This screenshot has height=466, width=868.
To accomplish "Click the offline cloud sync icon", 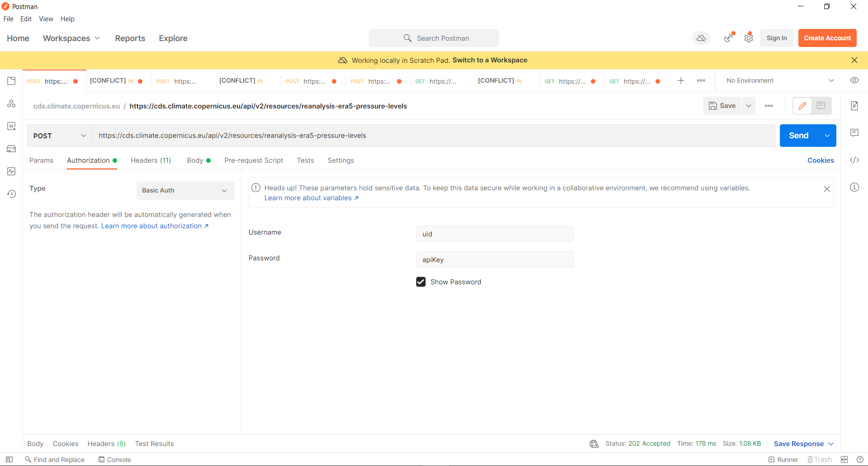I will [701, 38].
